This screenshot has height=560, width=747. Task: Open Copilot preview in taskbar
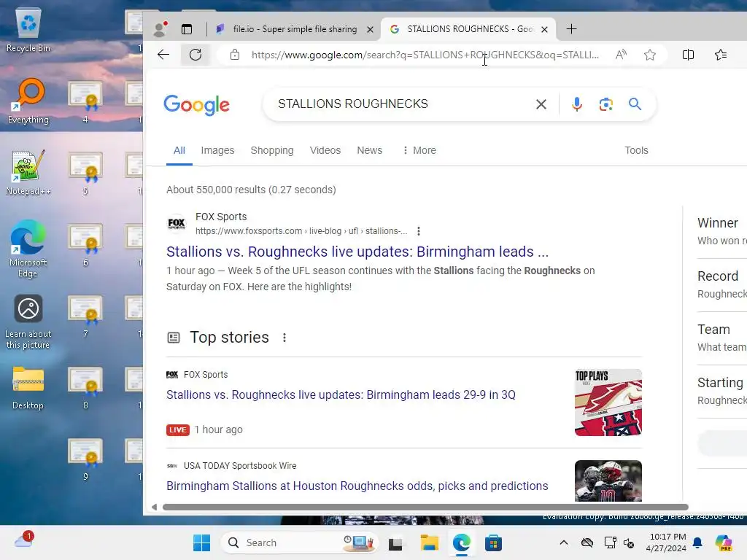coord(723,542)
